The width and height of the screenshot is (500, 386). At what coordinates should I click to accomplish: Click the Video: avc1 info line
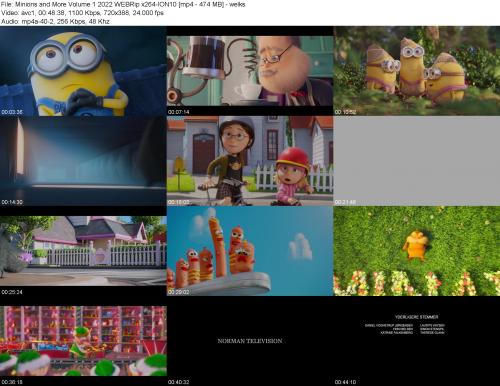point(82,13)
